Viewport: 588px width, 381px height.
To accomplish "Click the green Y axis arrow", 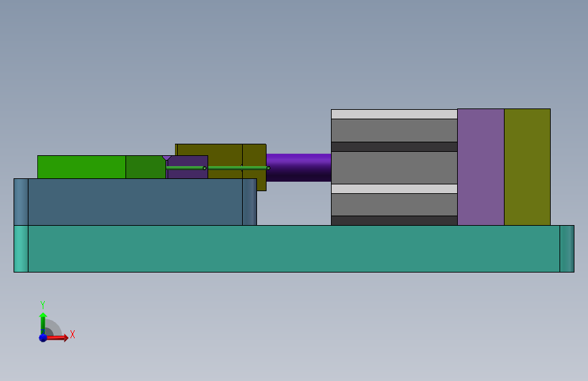I will coord(43,323).
